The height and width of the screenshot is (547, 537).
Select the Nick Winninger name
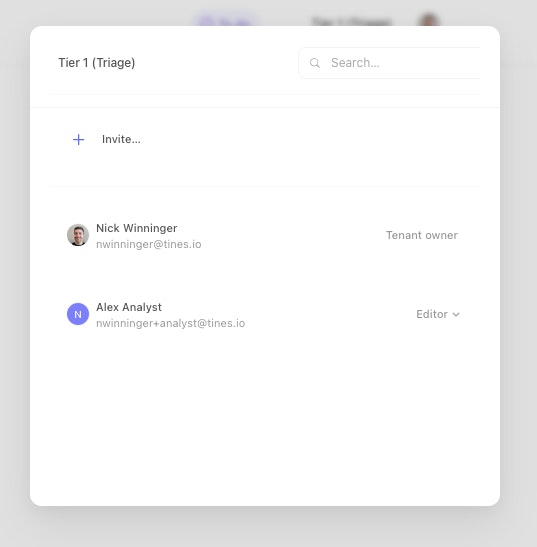(136, 228)
